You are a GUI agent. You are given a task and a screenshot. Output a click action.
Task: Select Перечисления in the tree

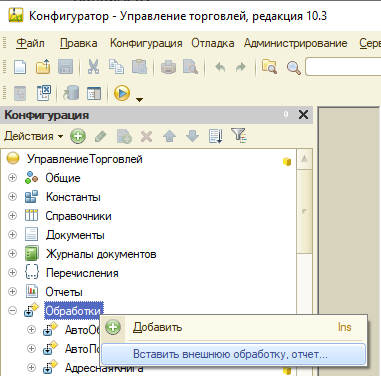pyautogui.click(x=82, y=273)
